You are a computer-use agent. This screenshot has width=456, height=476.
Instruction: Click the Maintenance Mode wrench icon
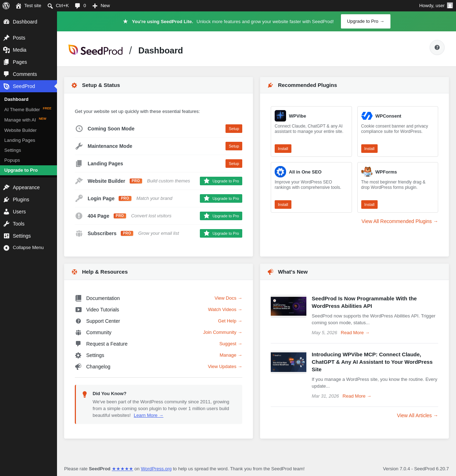pos(79,146)
